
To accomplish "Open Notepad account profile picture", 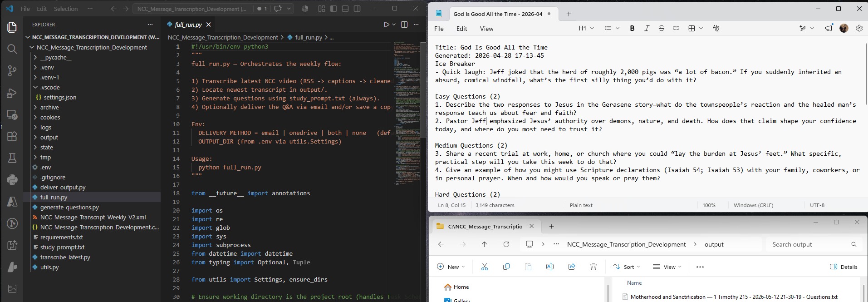I will pos(844,28).
